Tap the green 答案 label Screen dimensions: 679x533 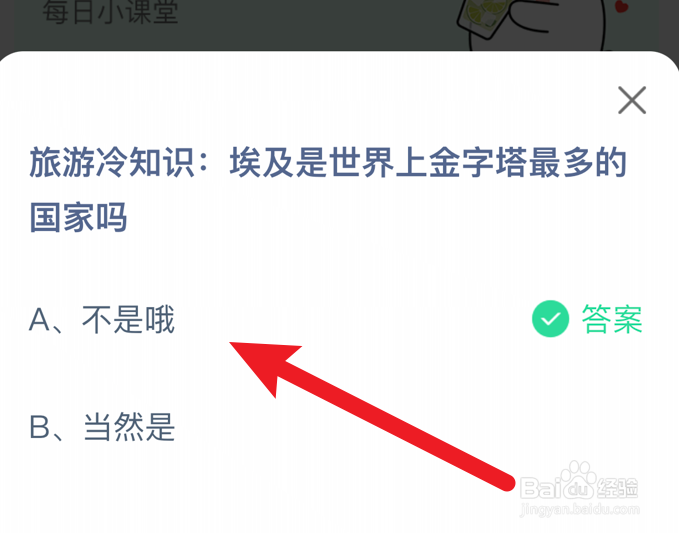(611, 319)
